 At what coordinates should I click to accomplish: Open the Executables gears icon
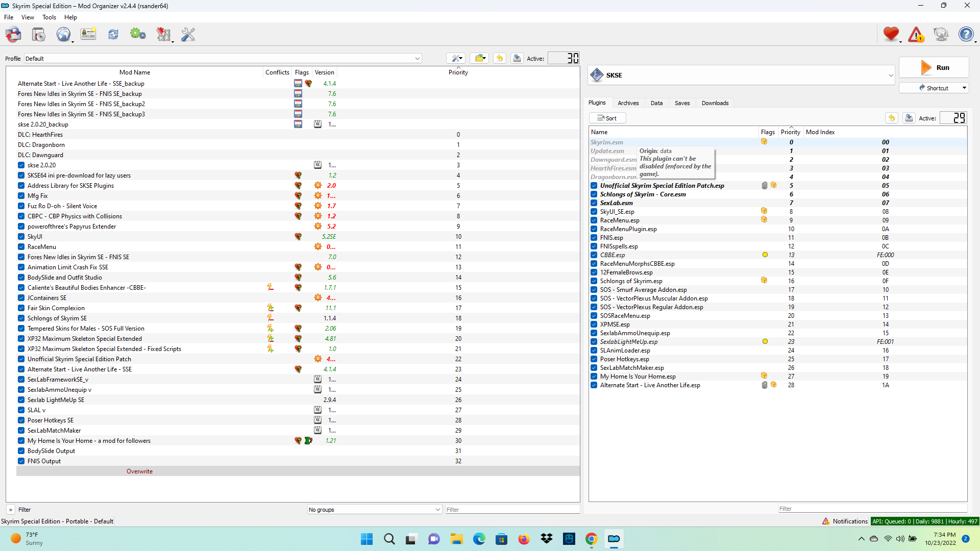(x=138, y=35)
